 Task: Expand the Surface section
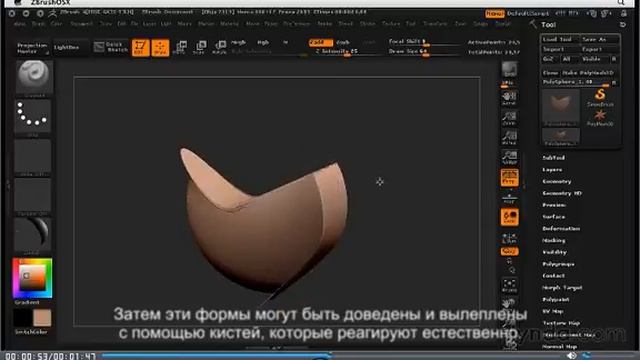click(553, 217)
